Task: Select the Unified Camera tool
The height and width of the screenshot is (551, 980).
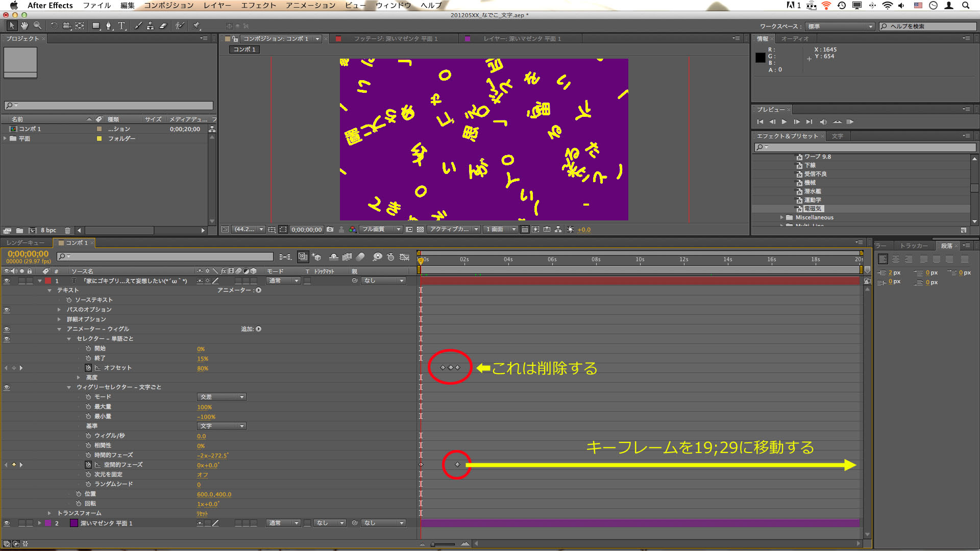Action: pos(66,26)
